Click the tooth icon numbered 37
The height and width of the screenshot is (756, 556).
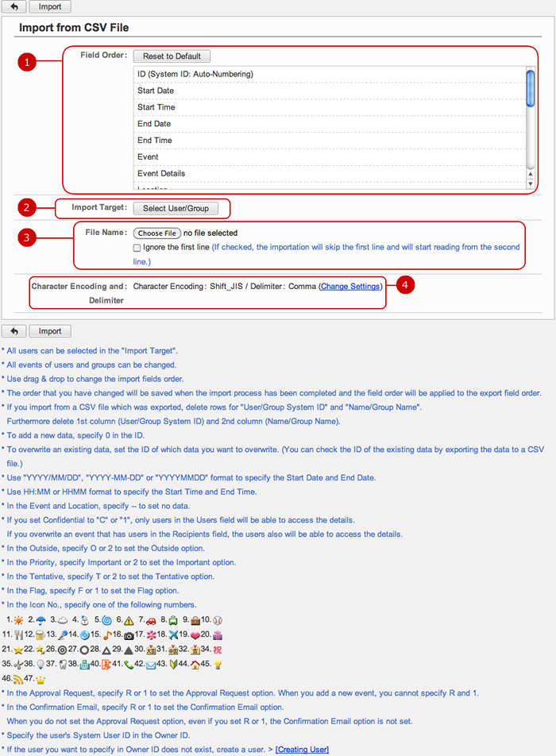click(63, 665)
